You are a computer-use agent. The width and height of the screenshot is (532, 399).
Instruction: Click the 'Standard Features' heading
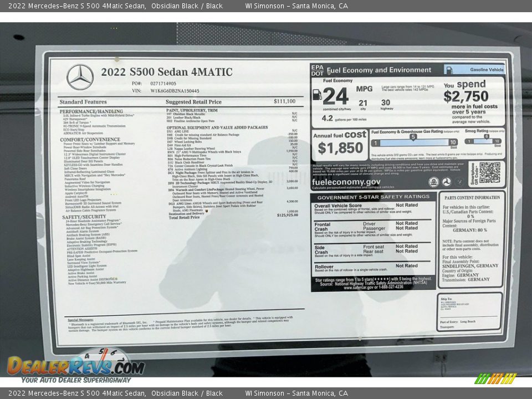click(x=83, y=102)
